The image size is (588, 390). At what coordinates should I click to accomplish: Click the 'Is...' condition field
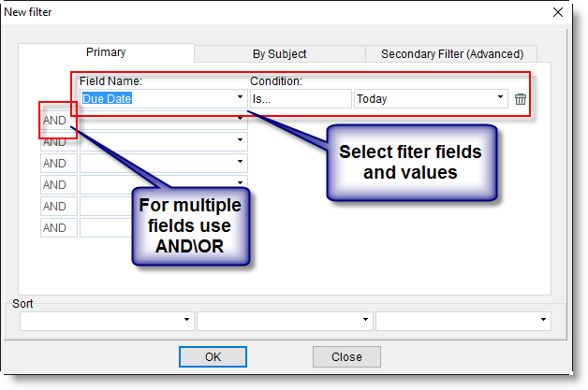click(300, 98)
